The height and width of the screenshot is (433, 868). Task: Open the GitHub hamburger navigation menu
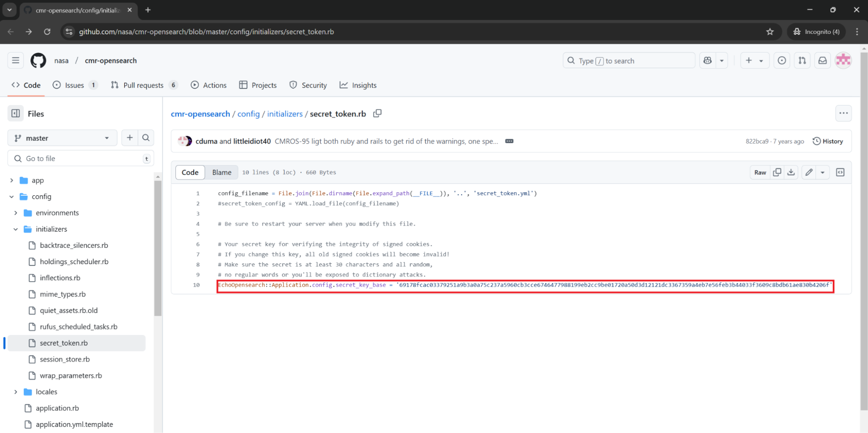coord(16,60)
